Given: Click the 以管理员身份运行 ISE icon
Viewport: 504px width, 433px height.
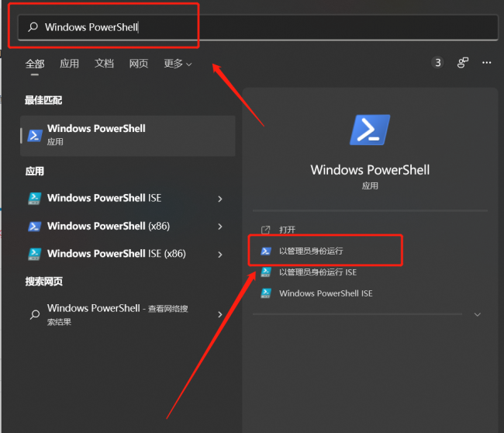Looking at the screenshot, I should (x=266, y=272).
